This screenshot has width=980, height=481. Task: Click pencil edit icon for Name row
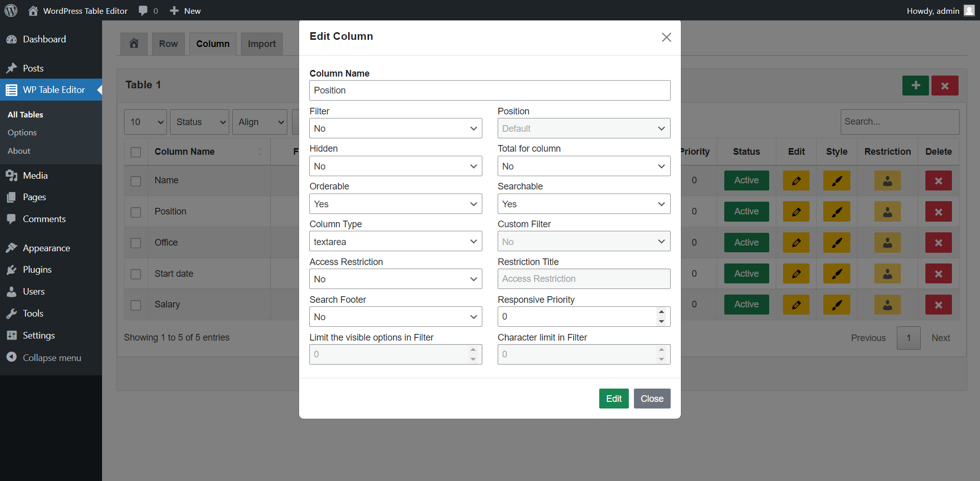[x=796, y=181]
